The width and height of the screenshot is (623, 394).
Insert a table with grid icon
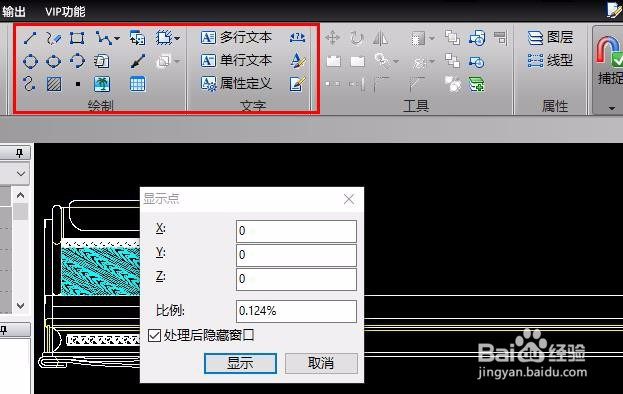pyautogui.click(x=137, y=84)
